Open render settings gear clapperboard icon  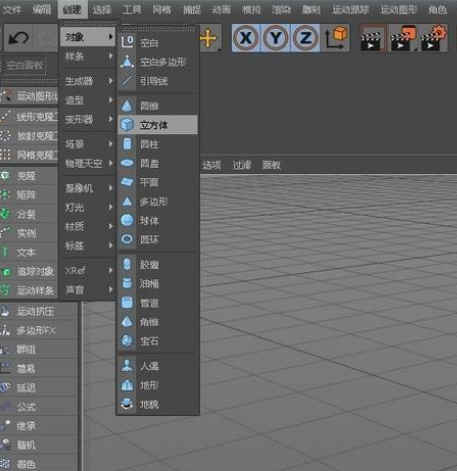[x=433, y=38]
